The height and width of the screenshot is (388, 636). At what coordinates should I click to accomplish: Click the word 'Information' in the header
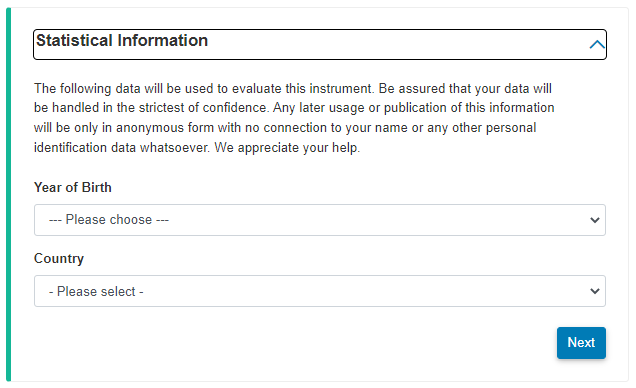[x=163, y=41]
